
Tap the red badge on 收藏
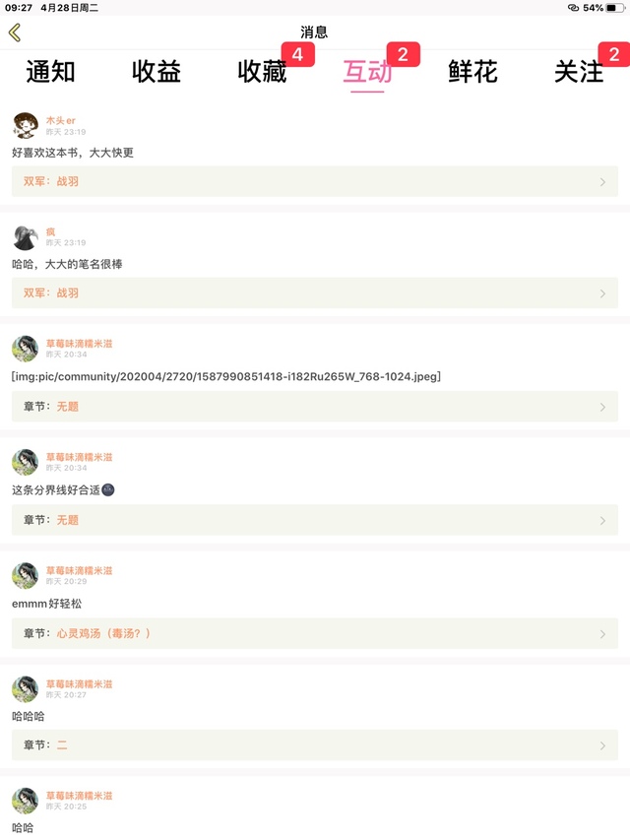click(x=298, y=54)
